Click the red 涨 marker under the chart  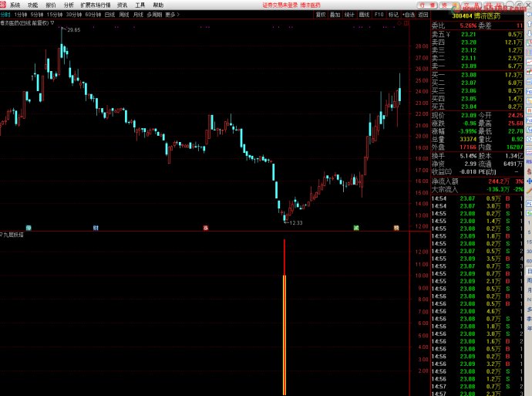[206, 228]
